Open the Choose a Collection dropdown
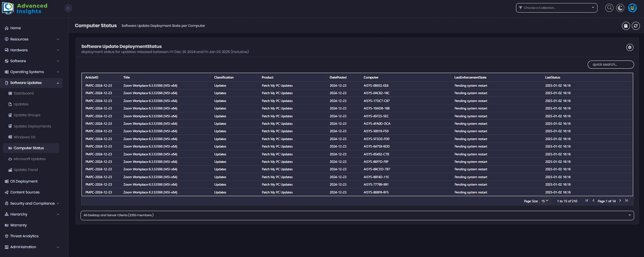 (556, 8)
